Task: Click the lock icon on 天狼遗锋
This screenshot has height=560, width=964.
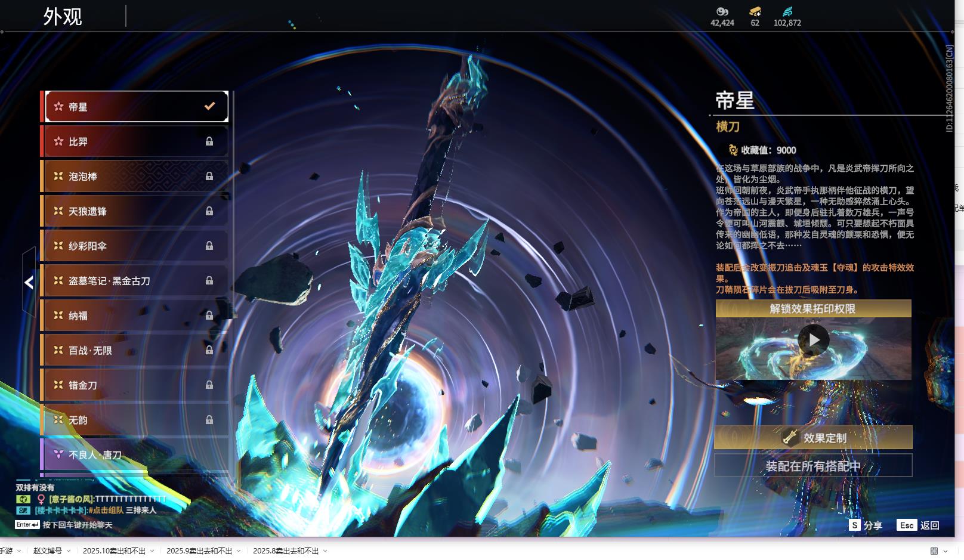Action: 209,211
